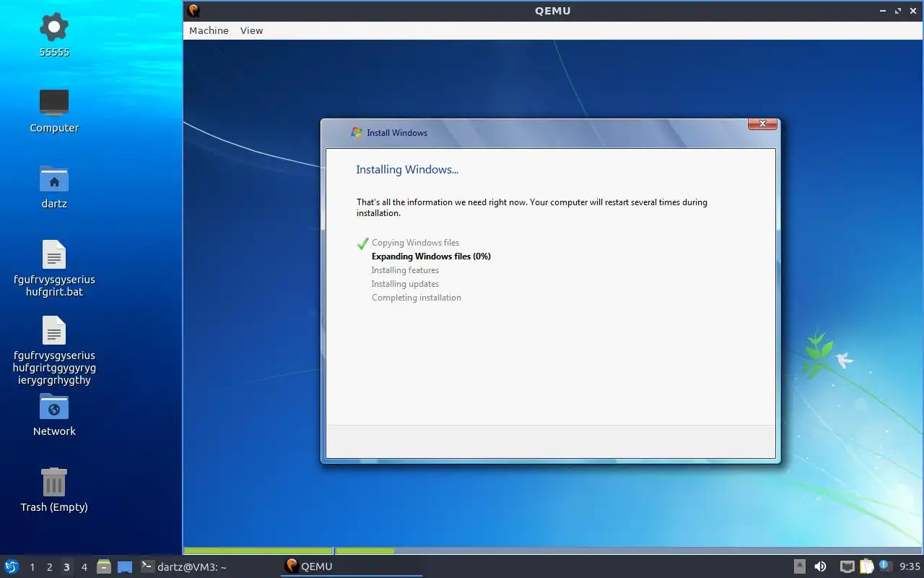Switch to the QEMU taskbar entry
This screenshot has width=924, height=578.
click(352, 566)
